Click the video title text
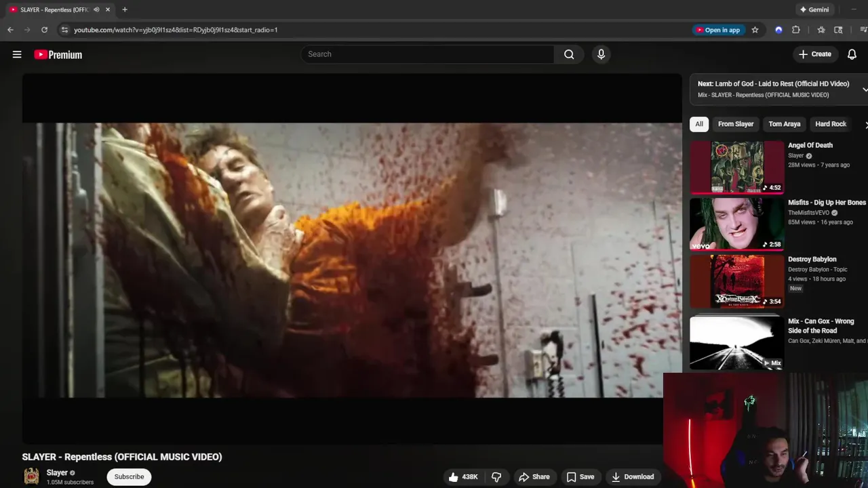868x488 pixels. (122, 457)
